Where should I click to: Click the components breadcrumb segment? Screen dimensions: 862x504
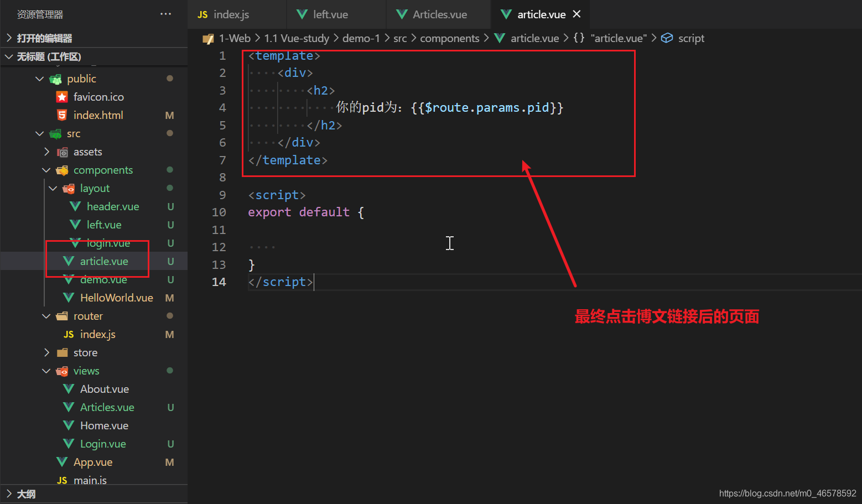coord(450,38)
